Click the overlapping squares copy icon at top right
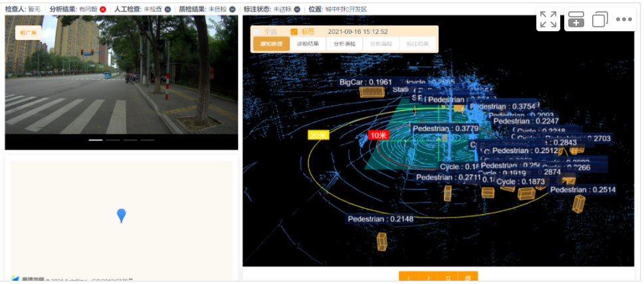644x284 pixels. (599, 19)
